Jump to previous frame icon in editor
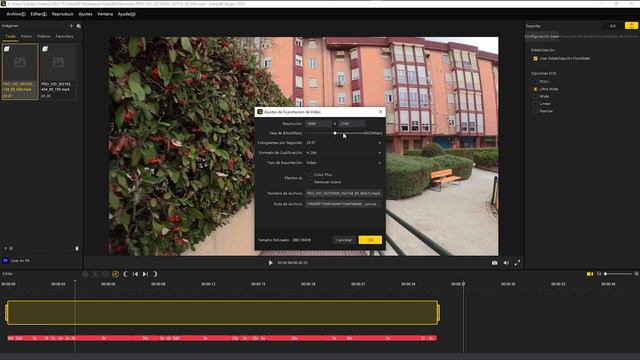Image resolution: width=640 pixels, height=360 pixels. [x=136, y=274]
